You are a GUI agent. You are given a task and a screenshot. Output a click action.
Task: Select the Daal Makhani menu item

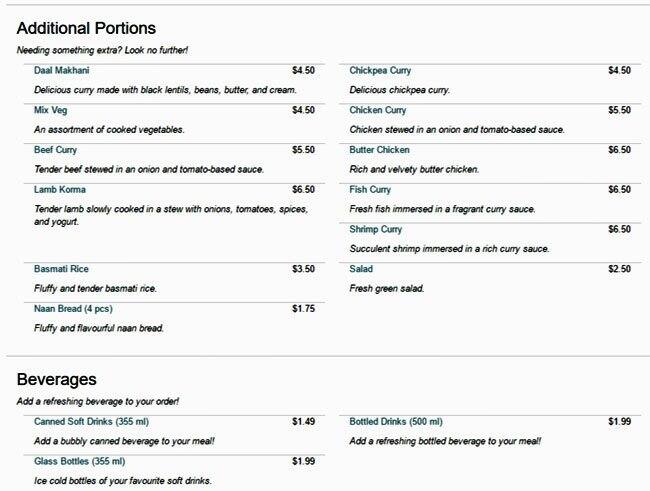61,71
